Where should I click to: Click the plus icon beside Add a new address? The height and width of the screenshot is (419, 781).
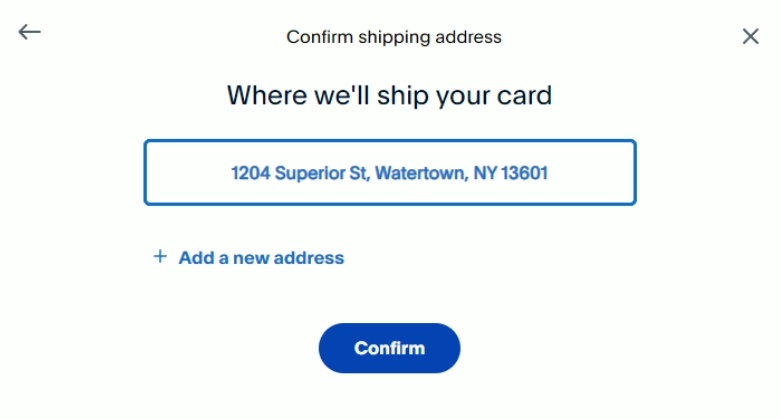click(159, 257)
